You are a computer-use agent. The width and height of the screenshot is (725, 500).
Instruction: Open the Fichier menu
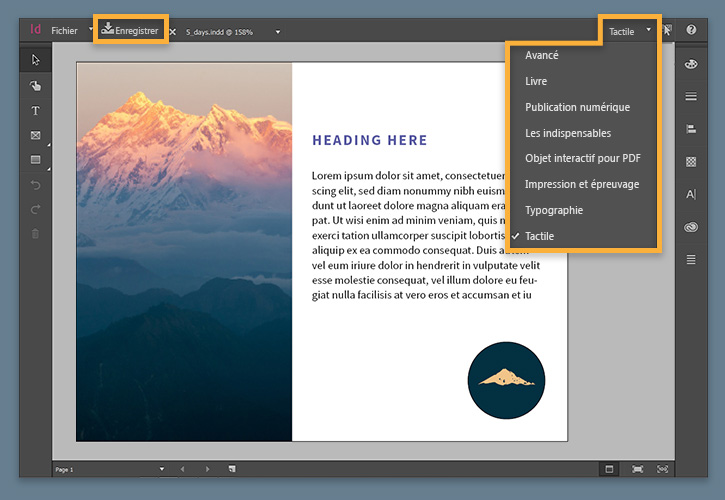(64, 31)
